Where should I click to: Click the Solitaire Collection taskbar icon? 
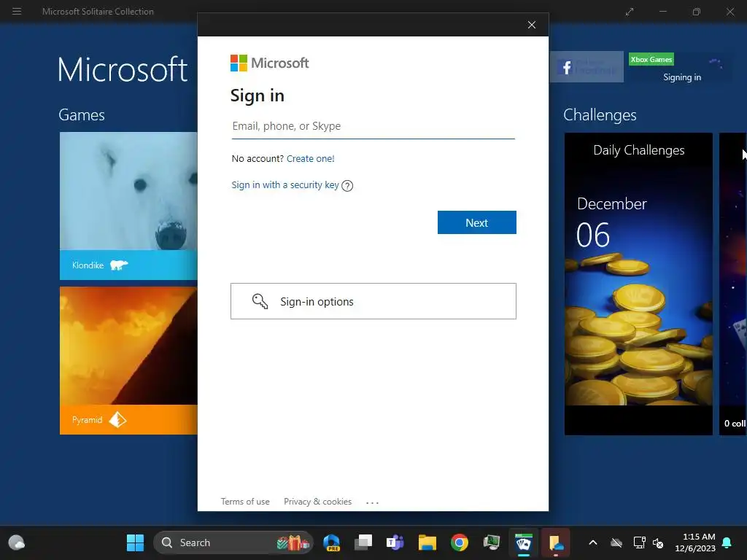524,542
